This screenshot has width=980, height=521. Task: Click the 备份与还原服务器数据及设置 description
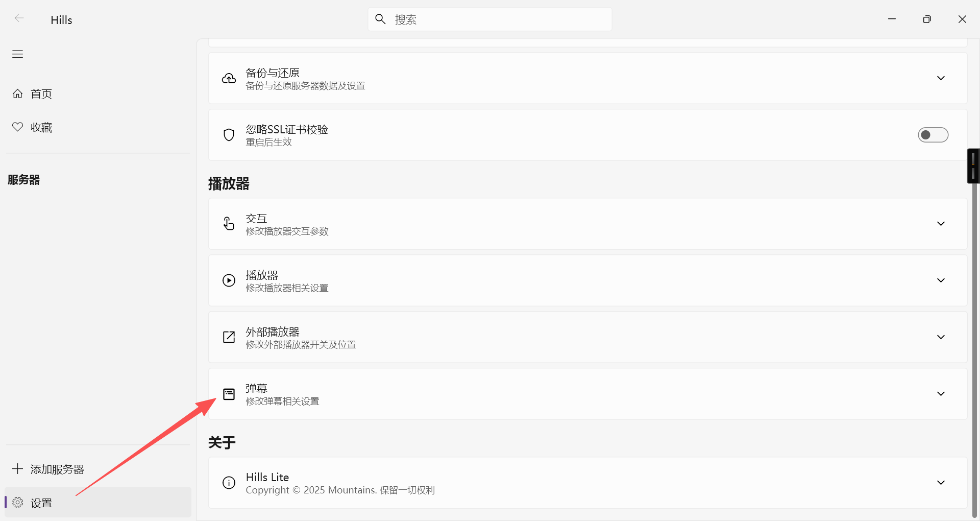pos(305,86)
